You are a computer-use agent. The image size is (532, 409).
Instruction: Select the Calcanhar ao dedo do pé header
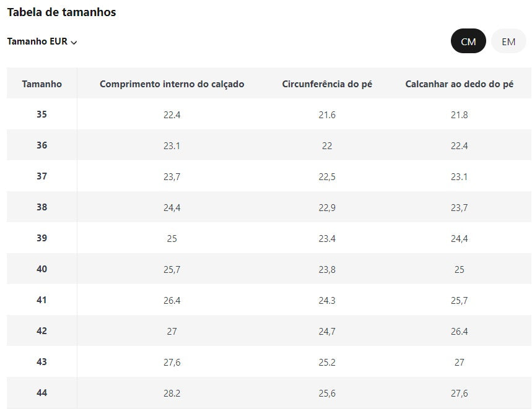pos(459,84)
